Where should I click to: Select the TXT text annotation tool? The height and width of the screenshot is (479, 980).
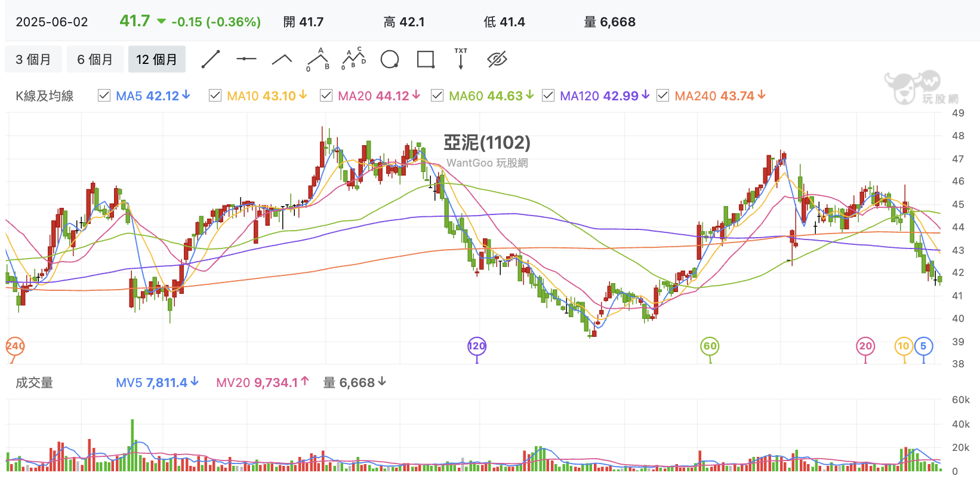[461, 59]
